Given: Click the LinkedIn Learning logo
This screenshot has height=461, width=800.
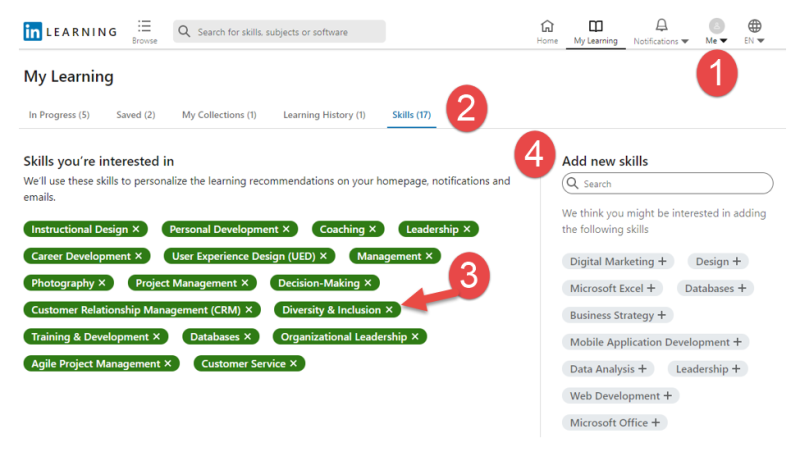Looking at the screenshot, I should (69, 31).
